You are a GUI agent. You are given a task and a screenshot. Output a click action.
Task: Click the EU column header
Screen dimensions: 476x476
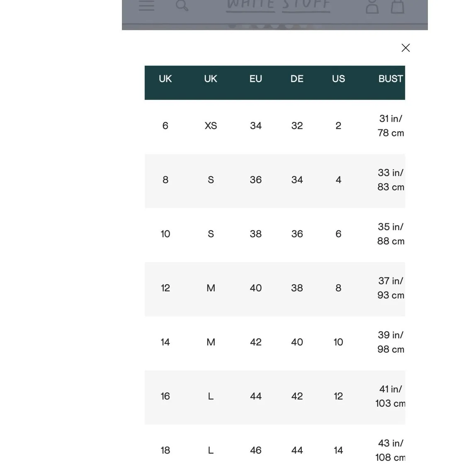click(255, 79)
